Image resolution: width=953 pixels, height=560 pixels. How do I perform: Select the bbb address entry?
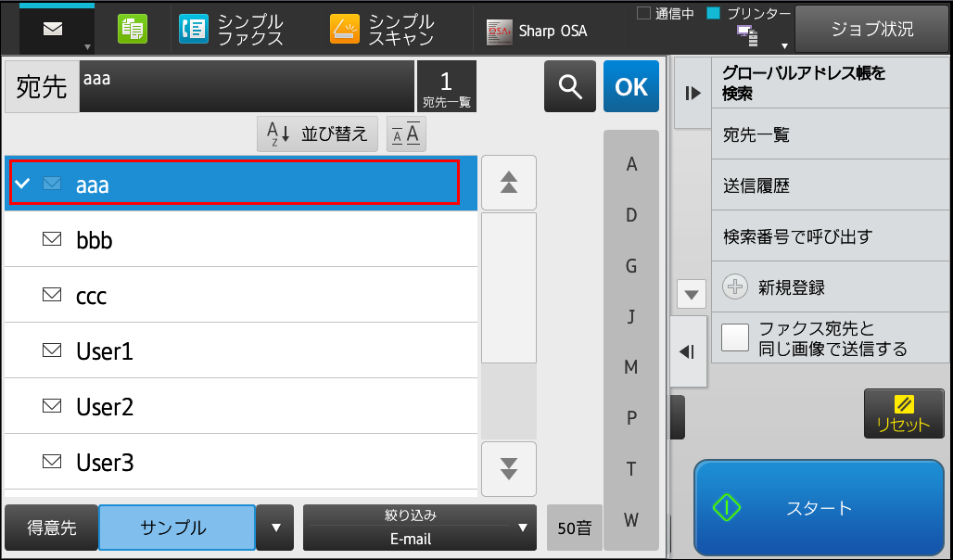tap(241, 239)
